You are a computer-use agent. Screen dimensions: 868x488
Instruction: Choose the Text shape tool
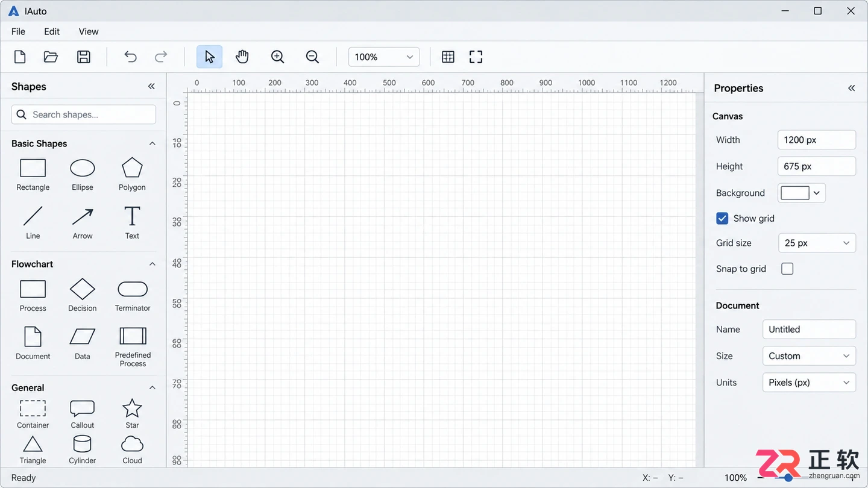click(132, 223)
